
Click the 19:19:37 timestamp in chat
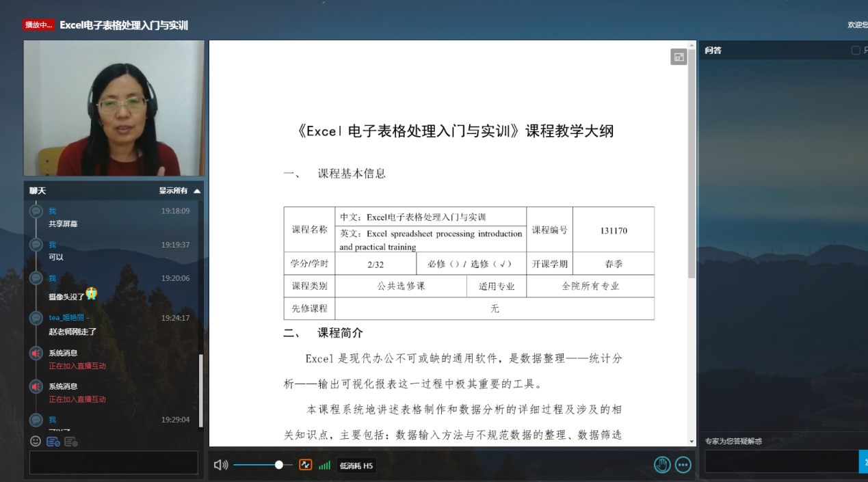pyautogui.click(x=175, y=245)
